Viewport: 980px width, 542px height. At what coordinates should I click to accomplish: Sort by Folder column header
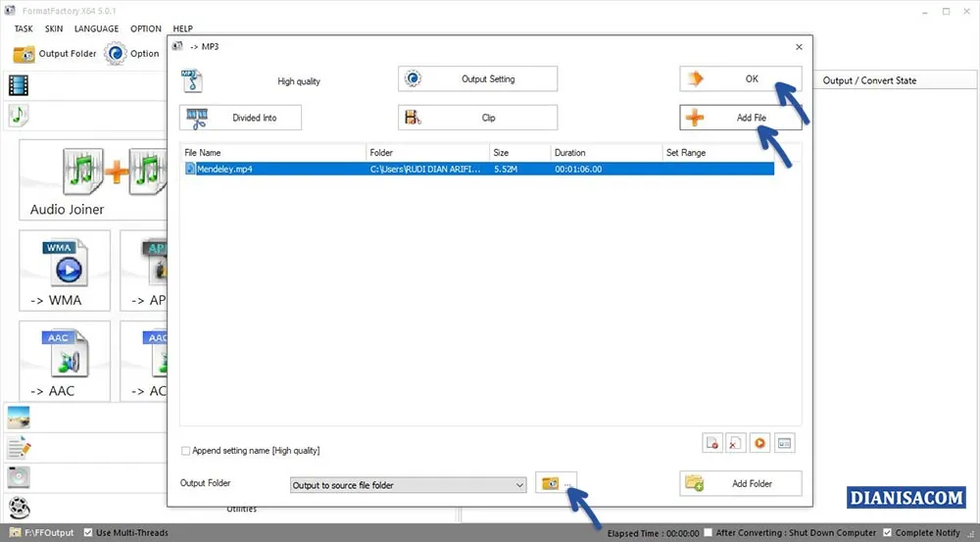427,153
